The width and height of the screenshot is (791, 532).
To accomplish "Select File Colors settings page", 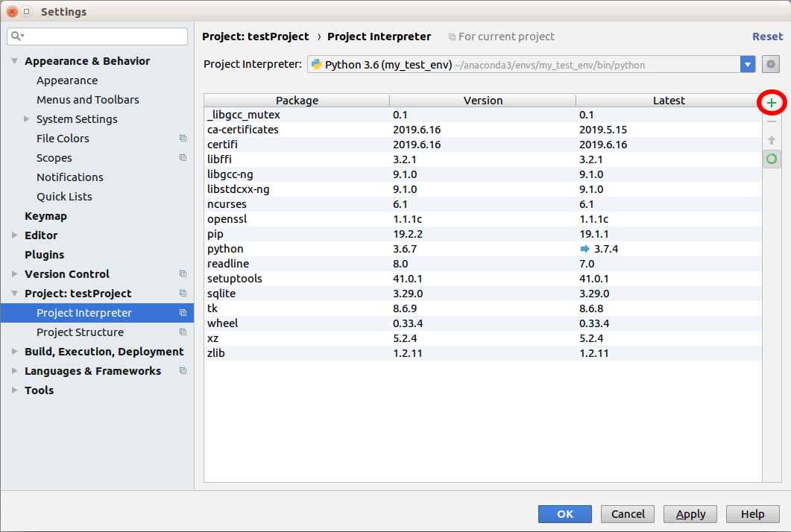I will [63, 138].
